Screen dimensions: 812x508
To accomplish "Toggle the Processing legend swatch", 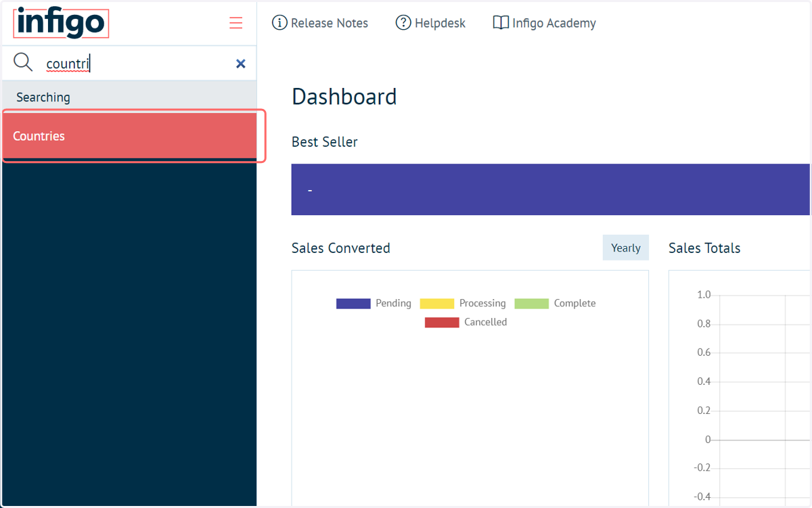I will (437, 304).
